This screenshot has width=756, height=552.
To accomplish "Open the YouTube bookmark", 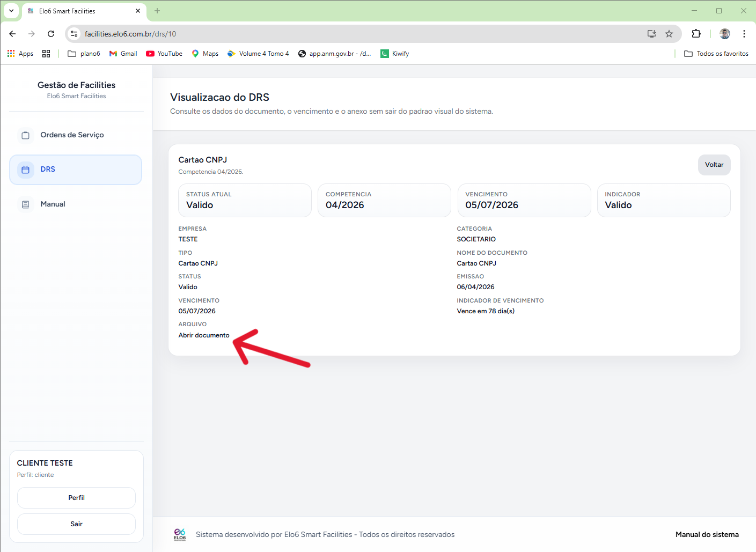I will [164, 54].
